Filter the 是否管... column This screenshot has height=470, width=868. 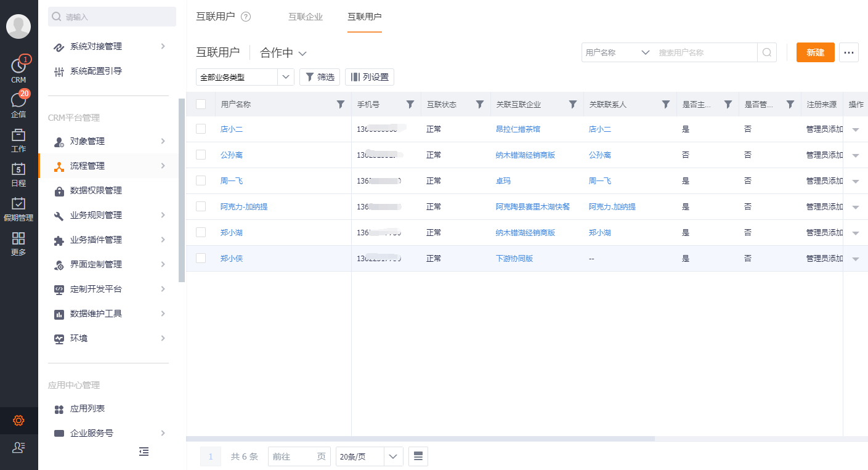click(790, 105)
